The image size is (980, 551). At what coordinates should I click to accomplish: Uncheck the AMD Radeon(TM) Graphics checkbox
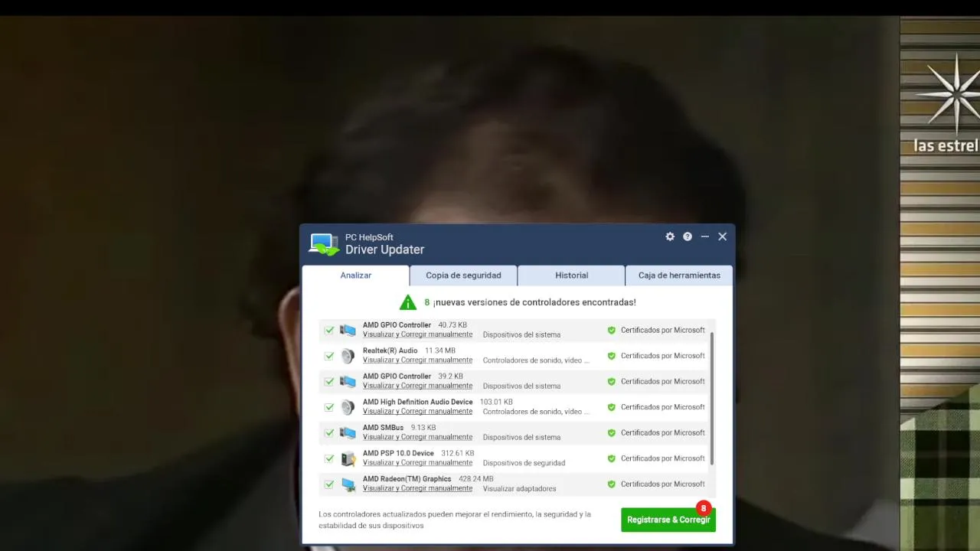(x=329, y=484)
